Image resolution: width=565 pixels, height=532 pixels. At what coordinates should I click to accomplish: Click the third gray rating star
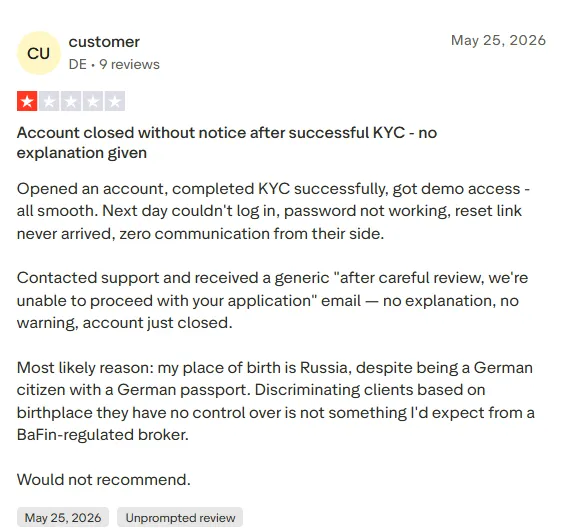[71, 101]
